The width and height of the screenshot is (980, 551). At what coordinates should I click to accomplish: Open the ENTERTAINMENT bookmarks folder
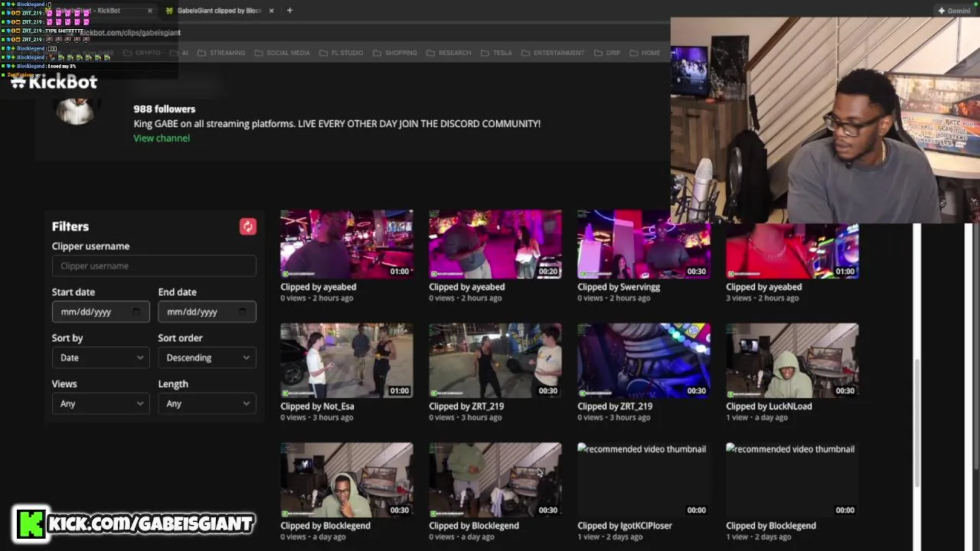pyautogui.click(x=553, y=53)
